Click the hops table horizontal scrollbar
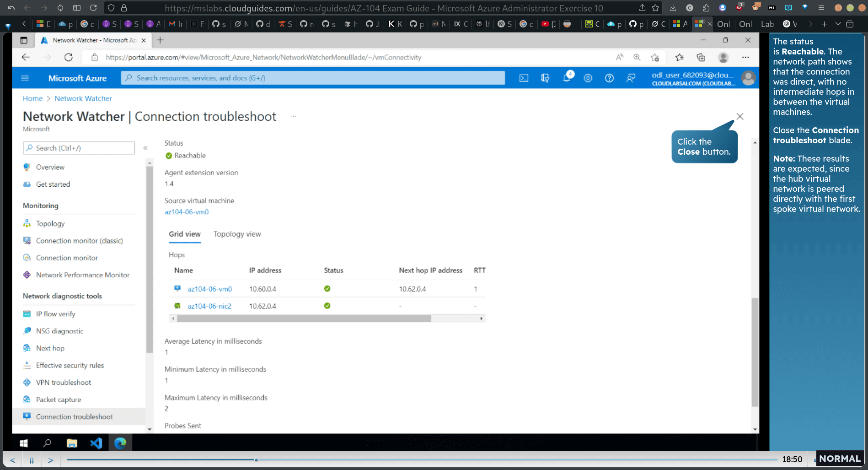The height and width of the screenshot is (470, 868). tap(304, 319)
